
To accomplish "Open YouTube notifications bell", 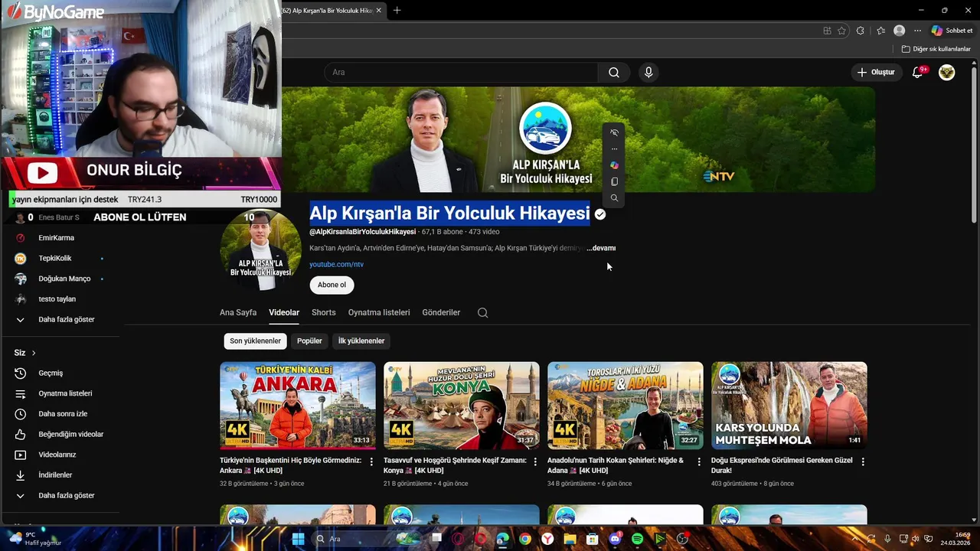I will coord(918,72).
